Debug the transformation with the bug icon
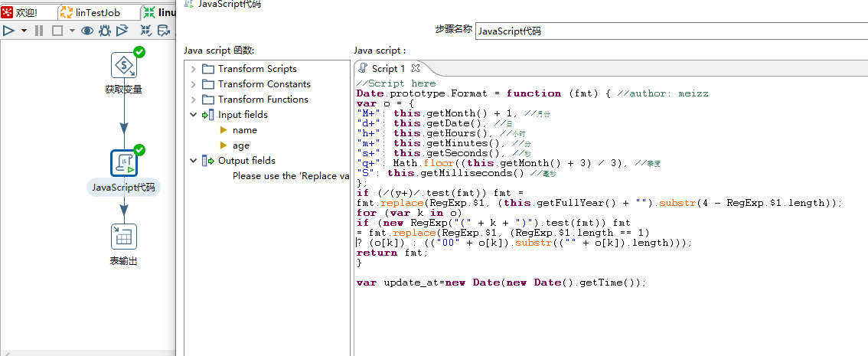Screen dimensions: 868x356 (x=105, y=31)
